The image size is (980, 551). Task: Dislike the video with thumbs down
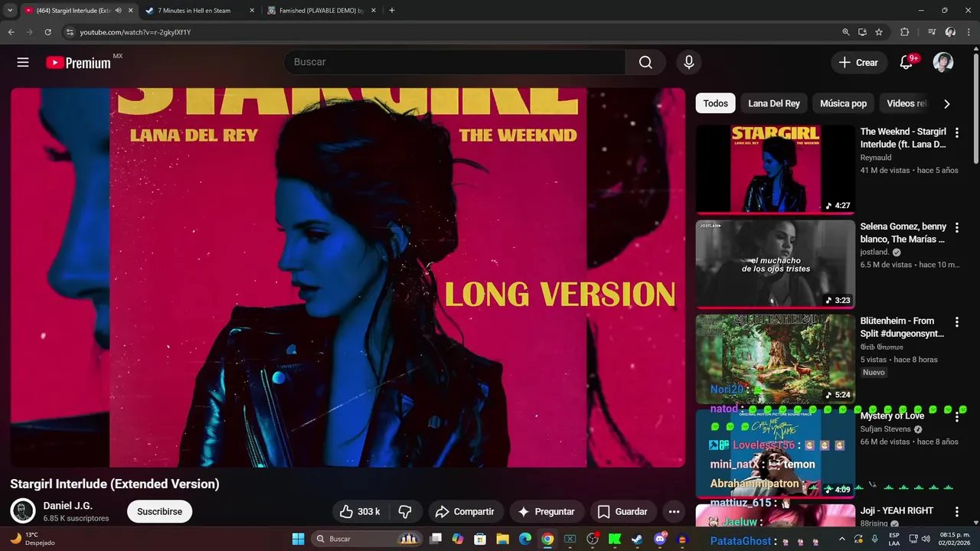(405, 511)
